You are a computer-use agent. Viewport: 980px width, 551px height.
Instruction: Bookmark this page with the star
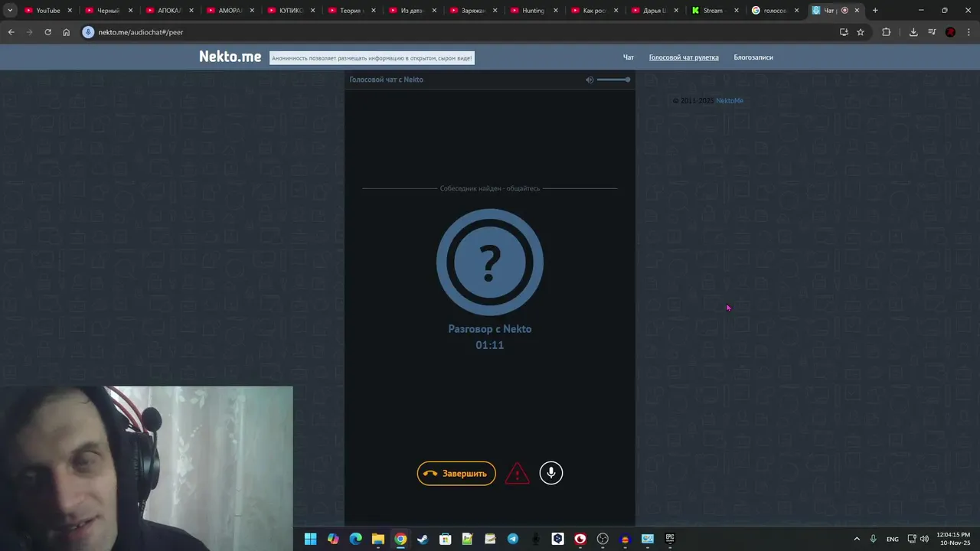(x=861, y=32)
